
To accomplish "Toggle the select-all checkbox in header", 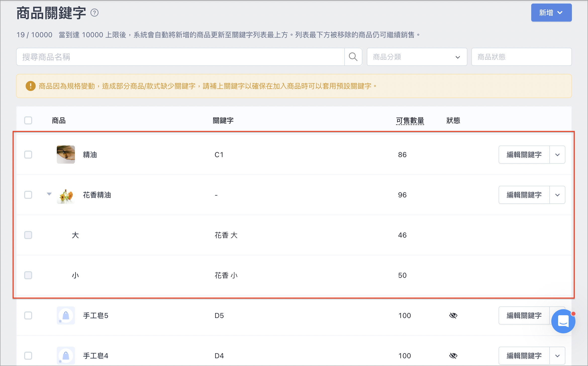I will click(x=28, y=120).
